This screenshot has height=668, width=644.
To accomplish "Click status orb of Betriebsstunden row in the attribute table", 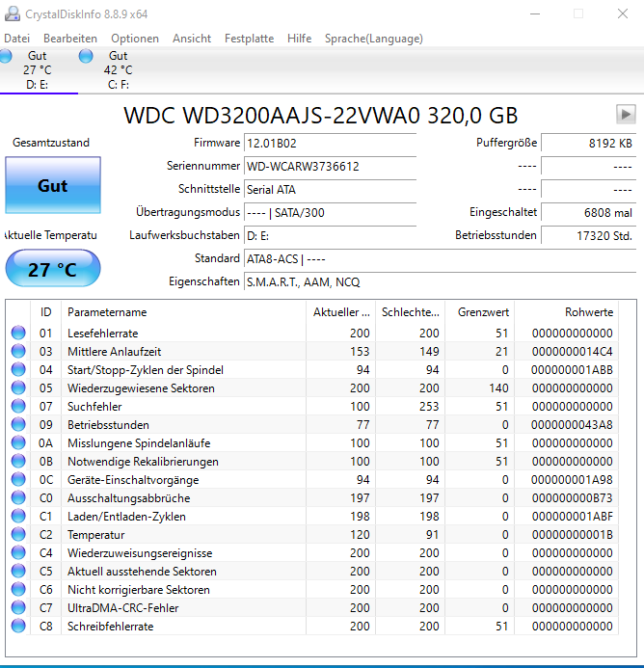I will [x=18, y=424].
